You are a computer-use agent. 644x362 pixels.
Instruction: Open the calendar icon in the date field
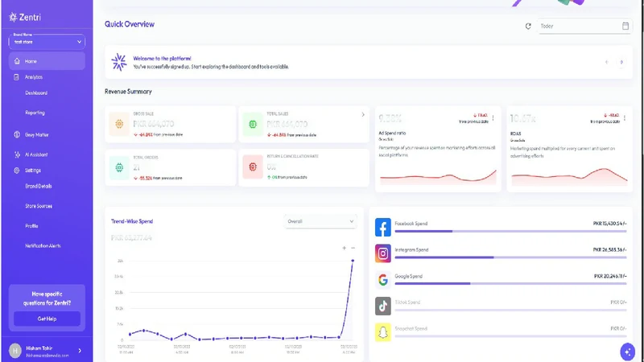point(625,26)
